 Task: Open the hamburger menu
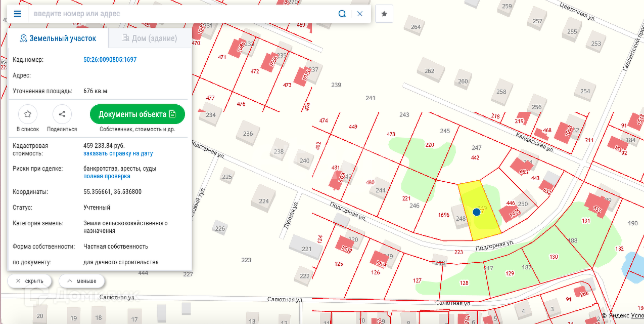18,14
